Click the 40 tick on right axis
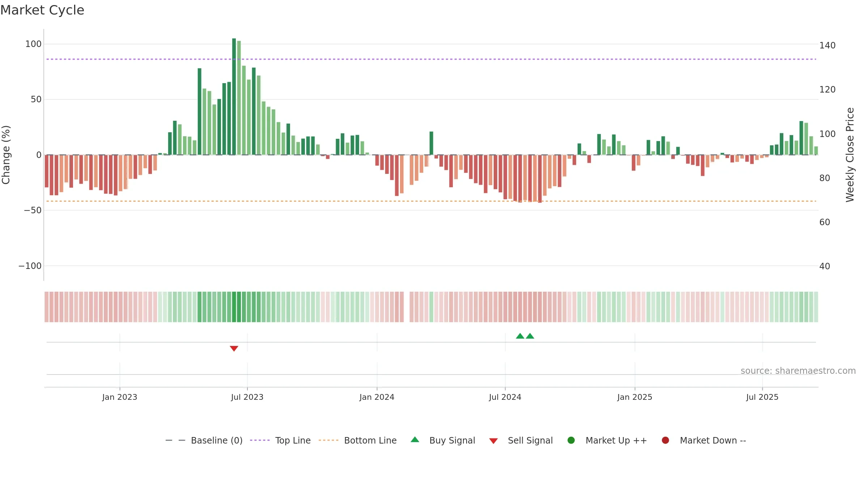Image resolution: width=868 pixels, height=488 pixels. [x=825, y=266]
